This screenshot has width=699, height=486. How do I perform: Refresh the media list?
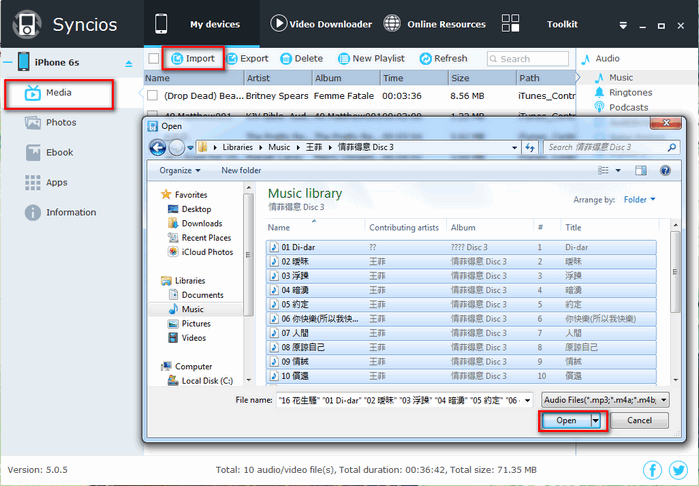tap(444, 58)
